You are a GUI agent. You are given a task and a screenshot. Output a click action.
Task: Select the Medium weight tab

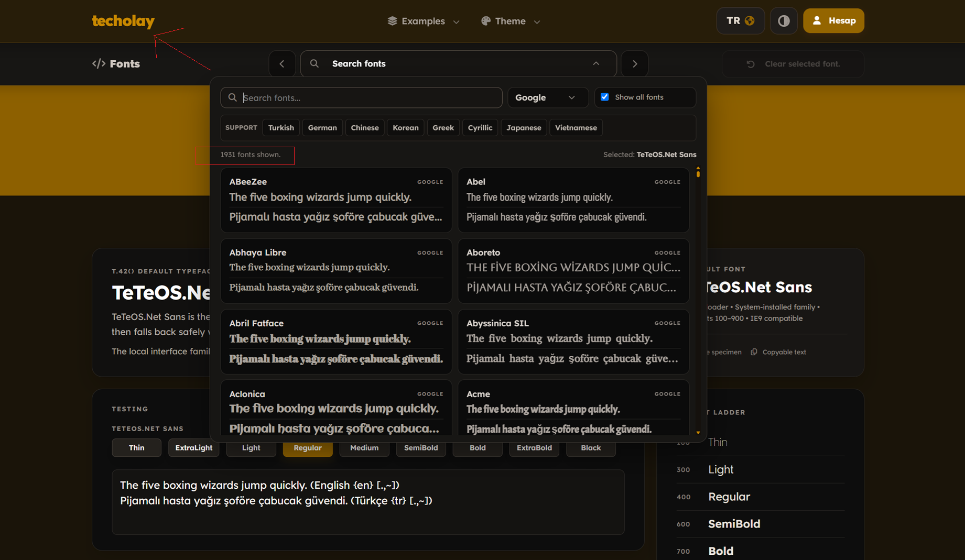point(364,448)
